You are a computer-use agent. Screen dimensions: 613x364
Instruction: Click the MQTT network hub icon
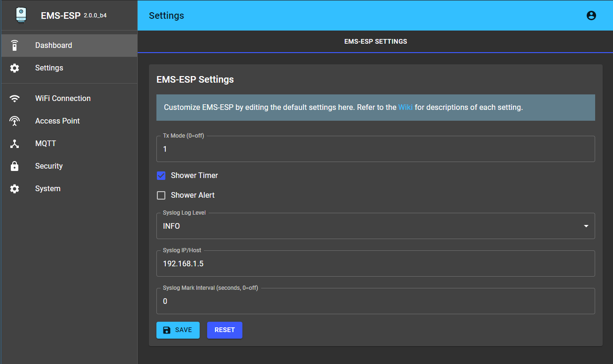coord(15,144)
